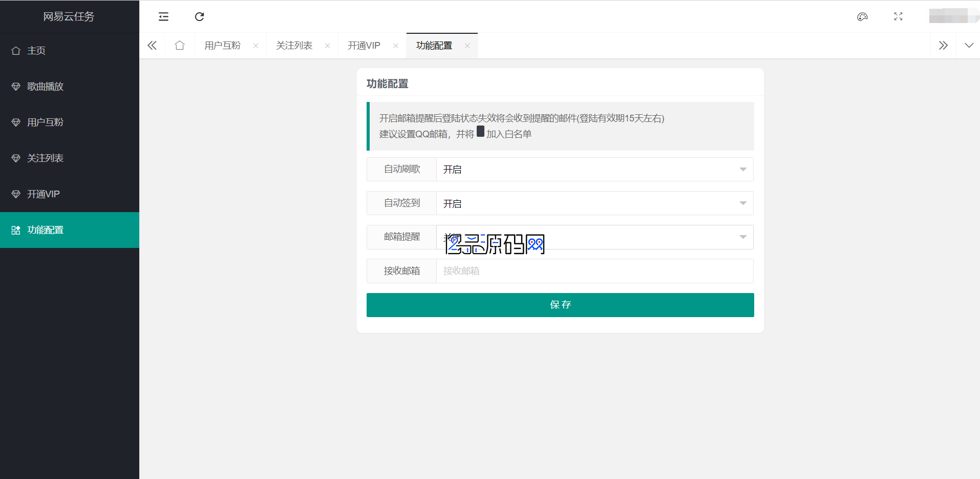Toggle fullscreen with the expand icon
The width and height of the screenshot is (980, 479).
pos(898,17)
